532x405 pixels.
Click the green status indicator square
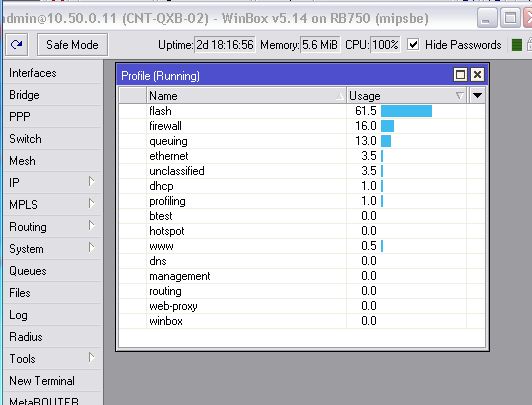[516, 45]
